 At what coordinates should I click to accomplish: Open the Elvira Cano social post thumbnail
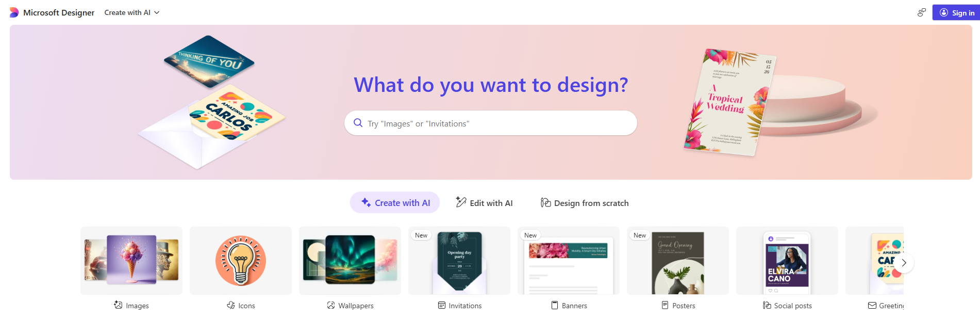click(787, 260)
